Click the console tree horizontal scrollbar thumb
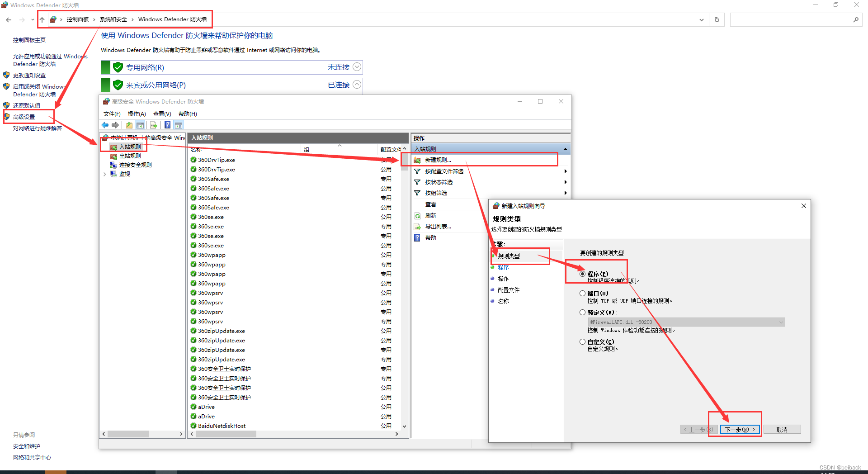868x474 pixels. point(128,434)
